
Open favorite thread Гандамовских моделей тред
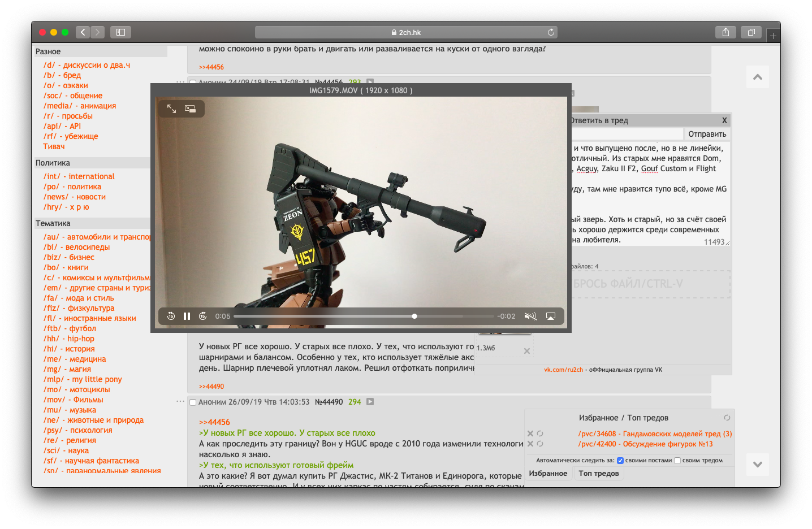(655, 433)
